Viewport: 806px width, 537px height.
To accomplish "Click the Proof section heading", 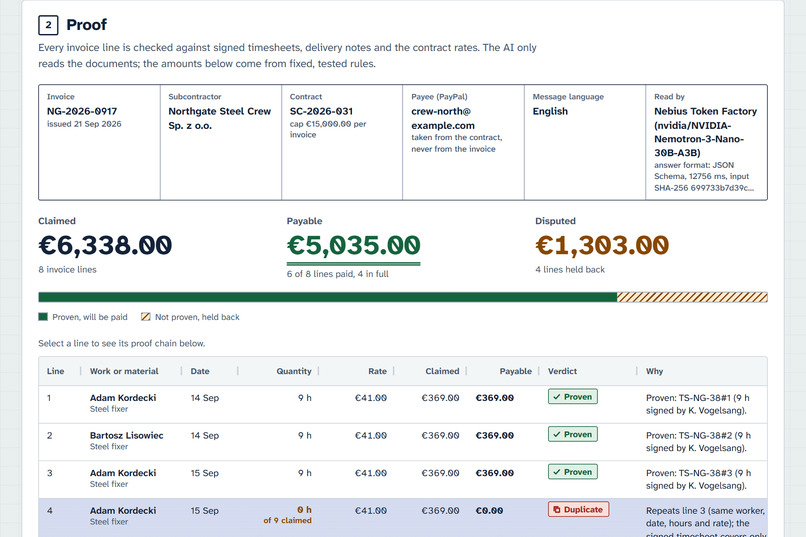I will (86, 25).
